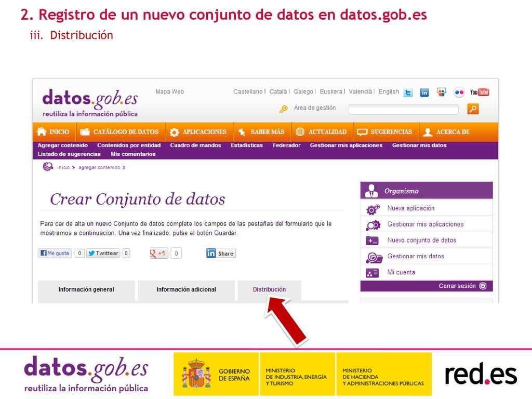
Task: Click the key icon beside Área de gestión
Action: point(284,109)
